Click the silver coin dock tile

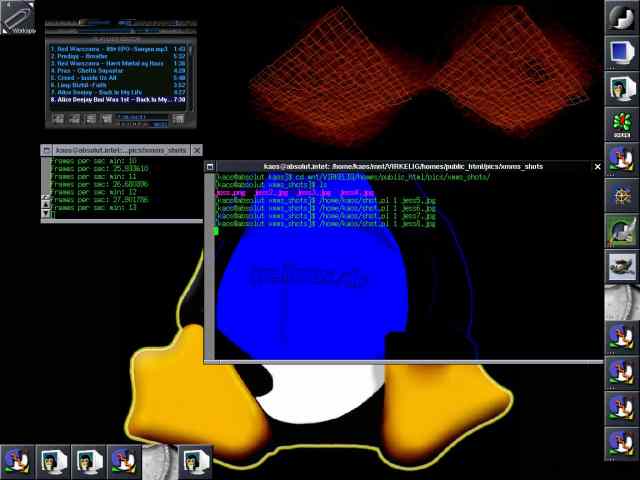(622, 302)
